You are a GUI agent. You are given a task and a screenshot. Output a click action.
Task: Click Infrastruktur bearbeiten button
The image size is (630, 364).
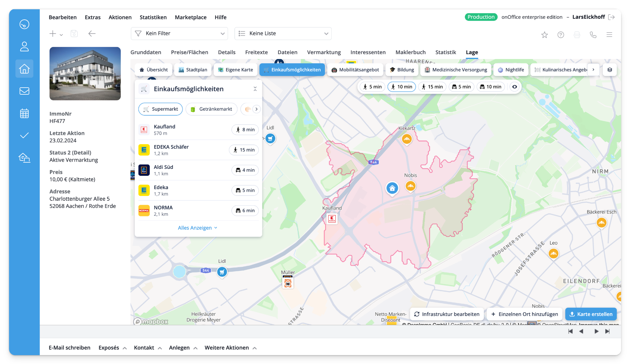[447, 314]
